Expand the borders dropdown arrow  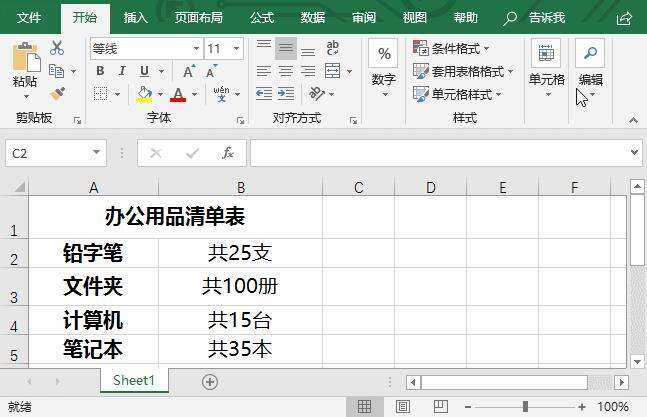[118, 94]
